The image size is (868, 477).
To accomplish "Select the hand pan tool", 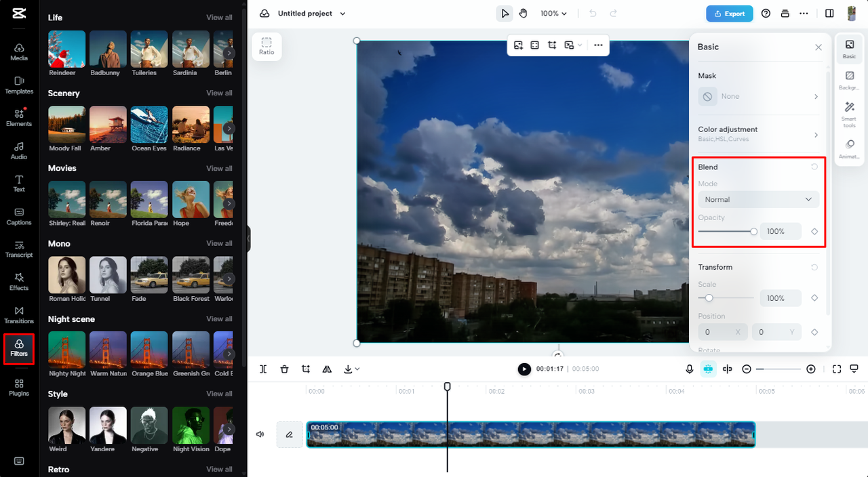I will pyautogui.click(x=523, y=14).
